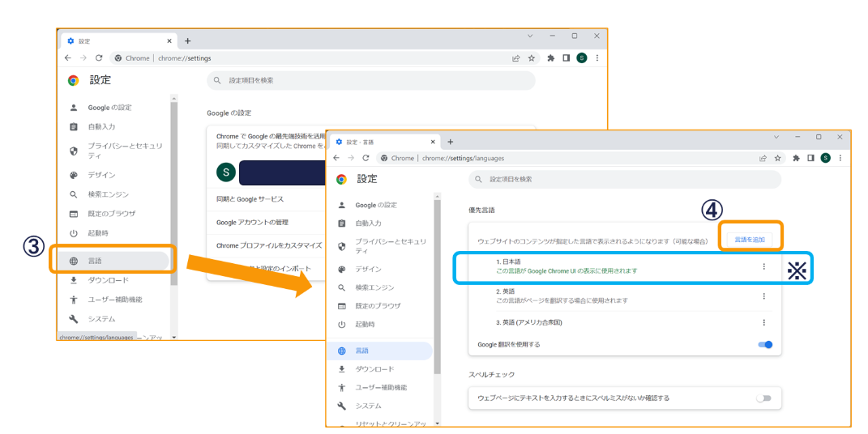Open new tab plus in back window
868x434 pixels.
coord(188,41)
